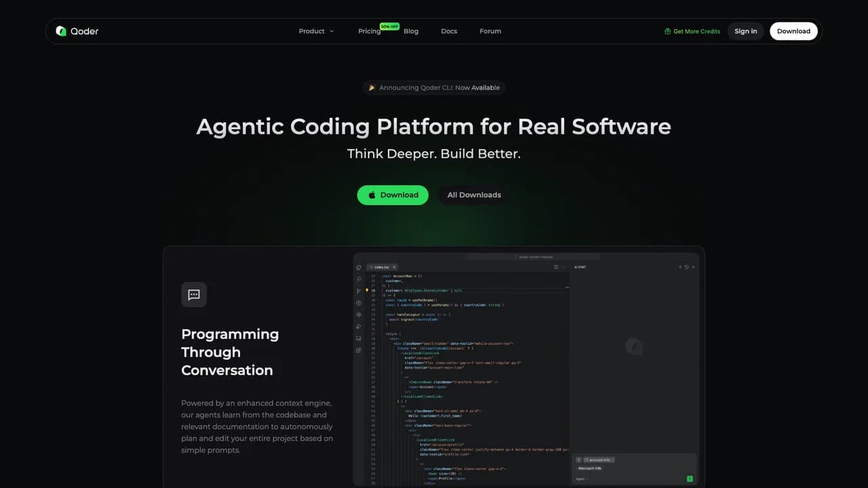Click the account-info context chip
Viewport: 868px width, 488px height.
point(599,460)
